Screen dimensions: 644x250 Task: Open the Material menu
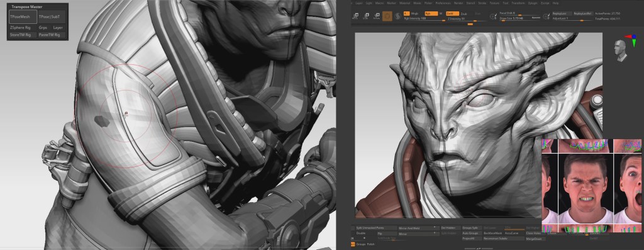point(405,3)
